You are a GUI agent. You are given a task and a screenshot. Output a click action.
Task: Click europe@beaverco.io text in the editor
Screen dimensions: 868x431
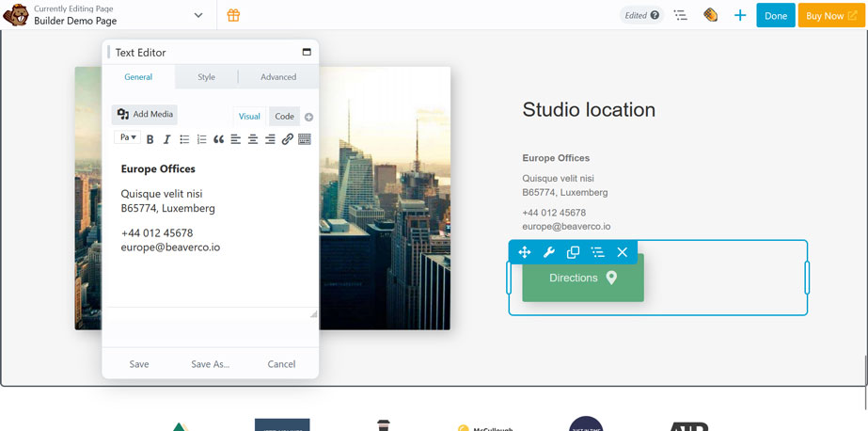[x=170, y=247]
